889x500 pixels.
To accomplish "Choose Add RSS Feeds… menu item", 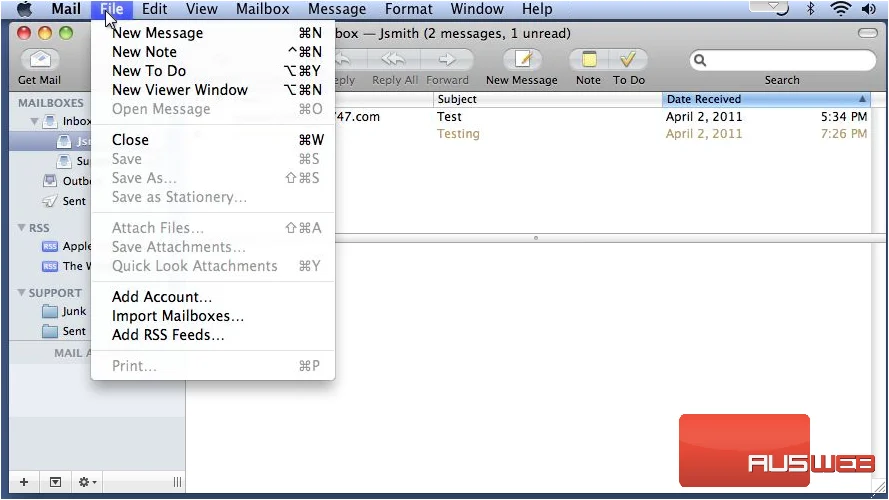I will (213, 334).
